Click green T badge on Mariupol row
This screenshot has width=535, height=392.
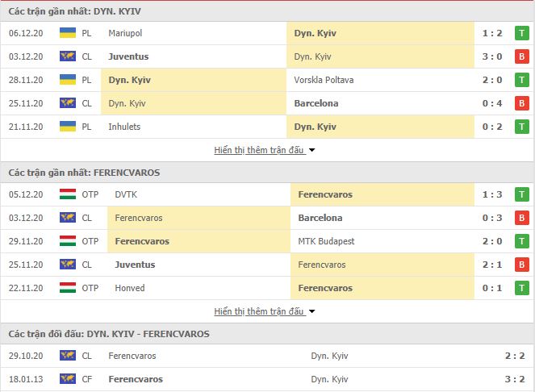coord(522,34)
